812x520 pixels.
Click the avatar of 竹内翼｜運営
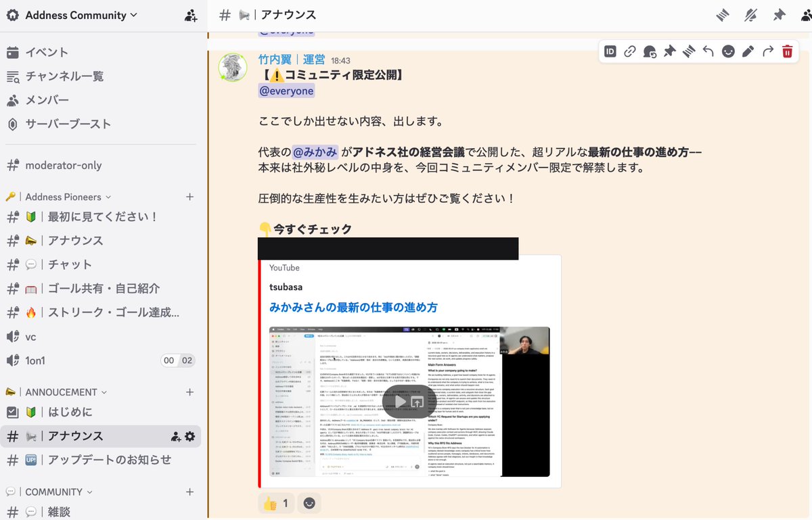[x=232, y=68]
